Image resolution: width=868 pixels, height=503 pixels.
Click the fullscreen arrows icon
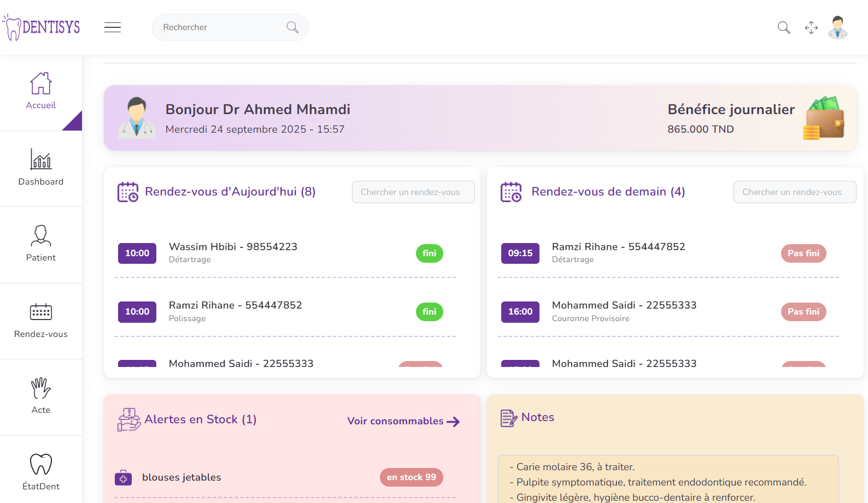pyautogui.click(x=811, y=27)
